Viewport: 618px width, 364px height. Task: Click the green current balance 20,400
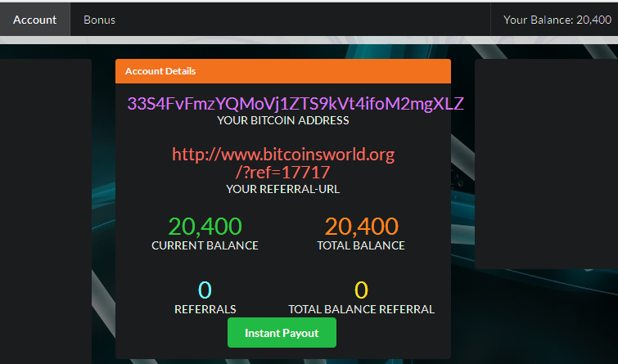[205, 226]
